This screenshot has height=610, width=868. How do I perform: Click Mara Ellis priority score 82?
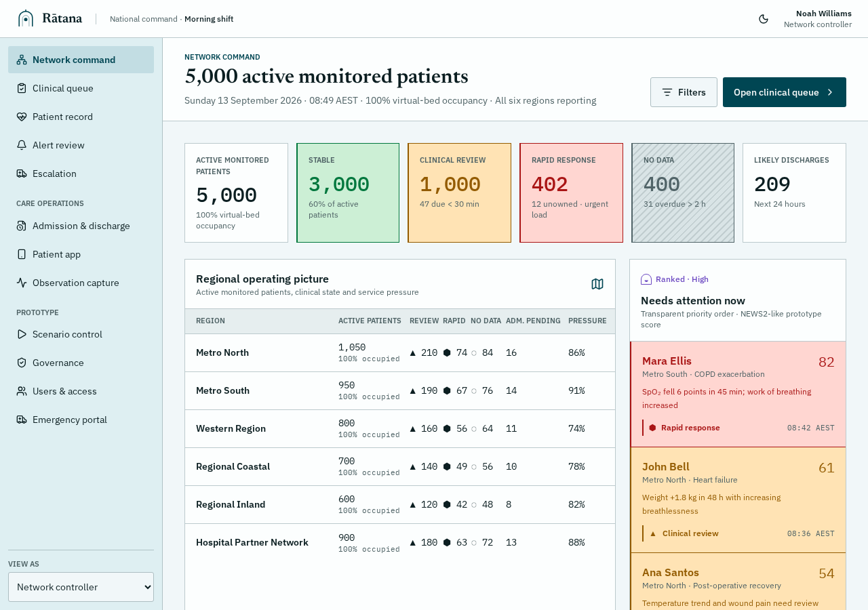pyautogui.click(x=827, y=362)
